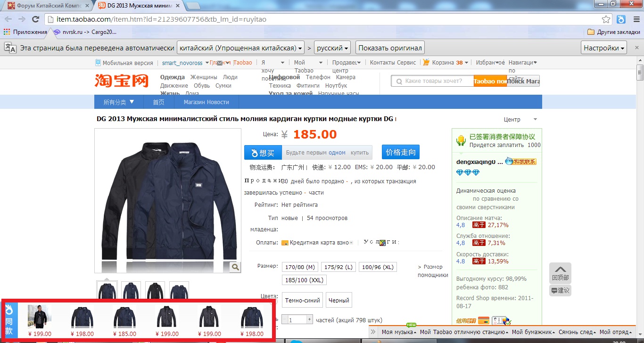Open the Магазин Новости tab
The height and width of the screenshot is (343, 644).
[206, 102]
